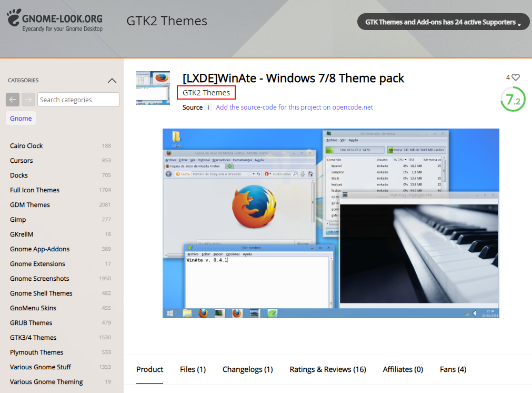The width and height of the screenshot is (532, 393).
Task: Switch to the Affiliates (0) tab
Action: (403, 370)
